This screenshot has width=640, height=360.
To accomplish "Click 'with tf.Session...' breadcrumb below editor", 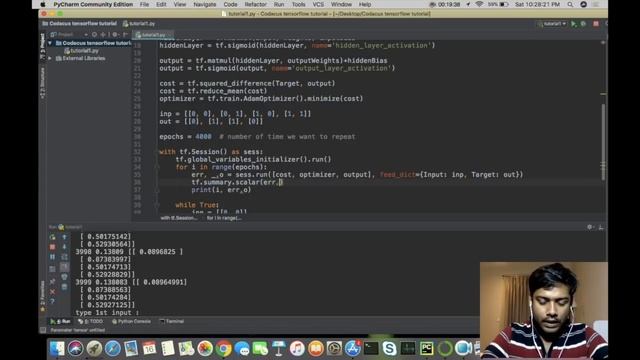I will [x=178, y=218].
